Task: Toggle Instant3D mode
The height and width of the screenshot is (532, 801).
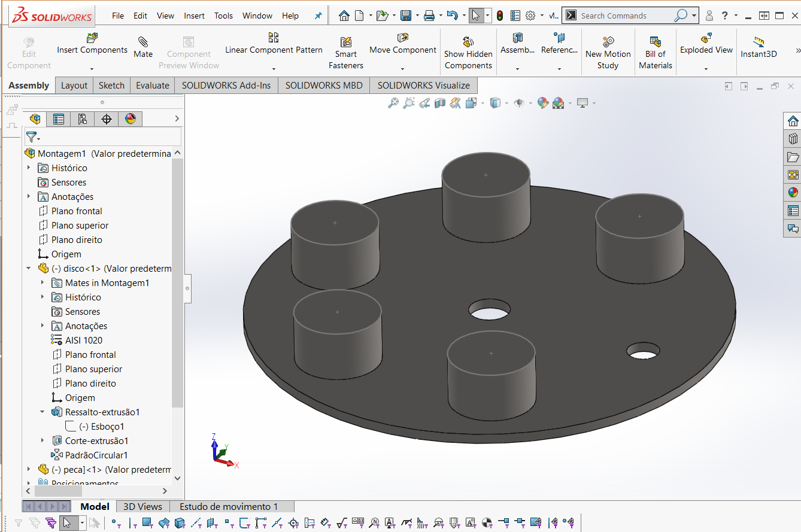Action: pyautogui.click(x=758, y=42)
